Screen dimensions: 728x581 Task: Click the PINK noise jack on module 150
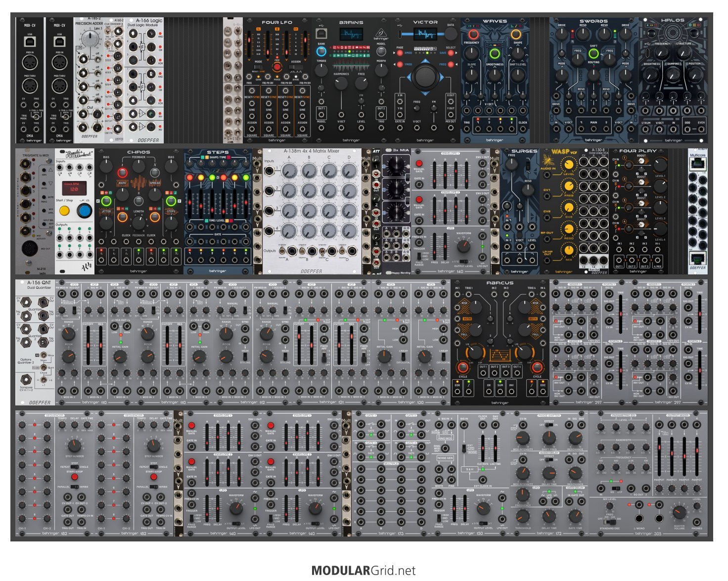coord(451,479)
